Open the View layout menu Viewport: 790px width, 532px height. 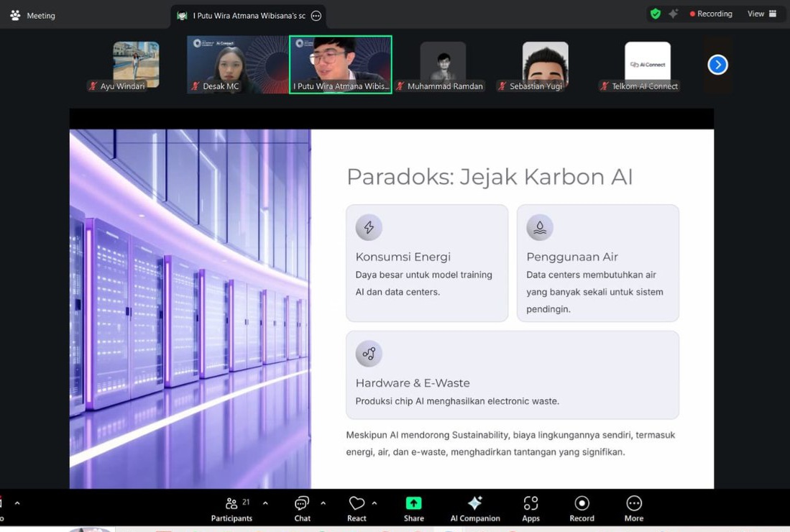coord(762,14)
